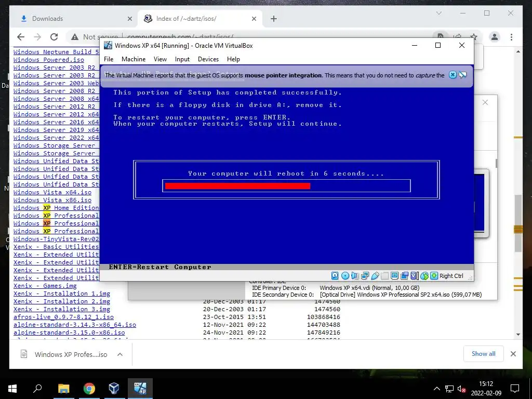Click the ENTER=Restart Computer status line
Image resolution: width=532 pixels, height=399 pixels.
click(160, 267)
